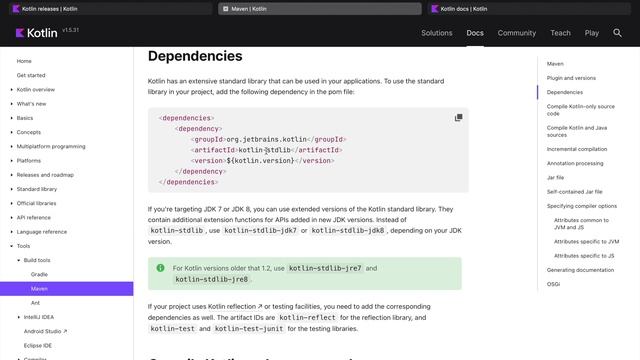The image size is (640, 360).
Task: Jump to Compile Kotlin and Java sources
Action: 577,131
